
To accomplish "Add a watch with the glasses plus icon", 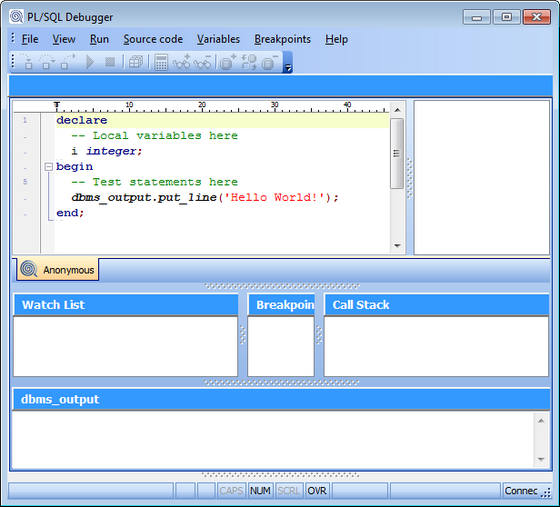I will coord(182,62).
